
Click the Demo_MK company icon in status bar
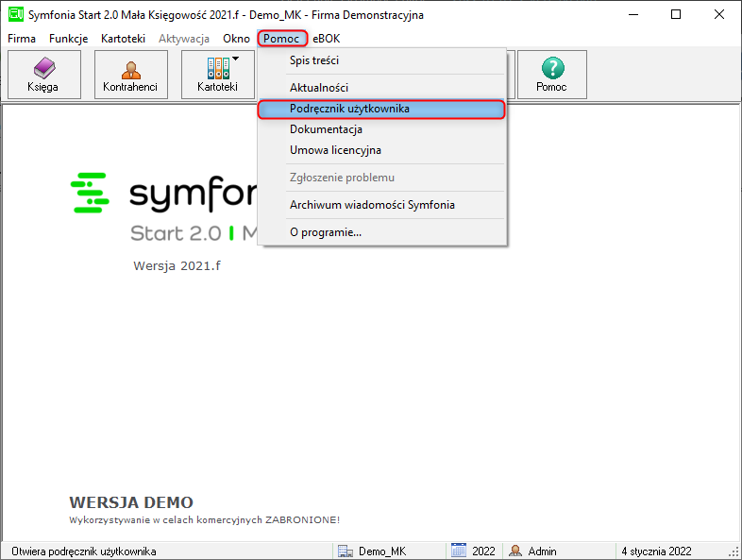[346, 552]
